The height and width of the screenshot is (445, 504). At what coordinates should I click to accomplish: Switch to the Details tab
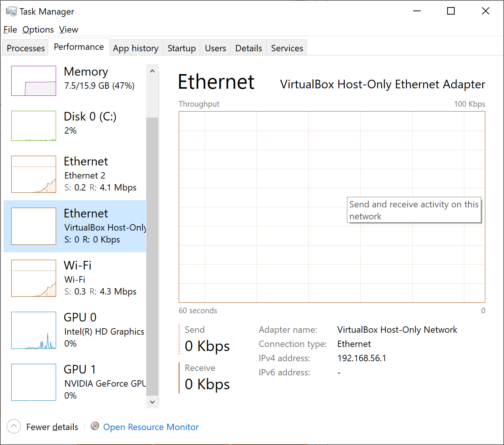pos(249,48)
